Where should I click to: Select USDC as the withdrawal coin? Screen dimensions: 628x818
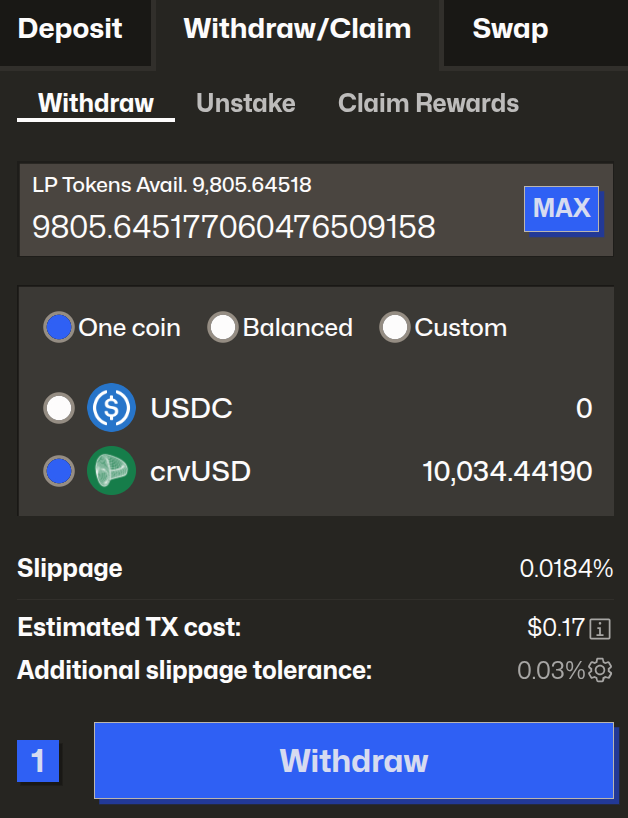pyautogui.click(x=60, y=408)
